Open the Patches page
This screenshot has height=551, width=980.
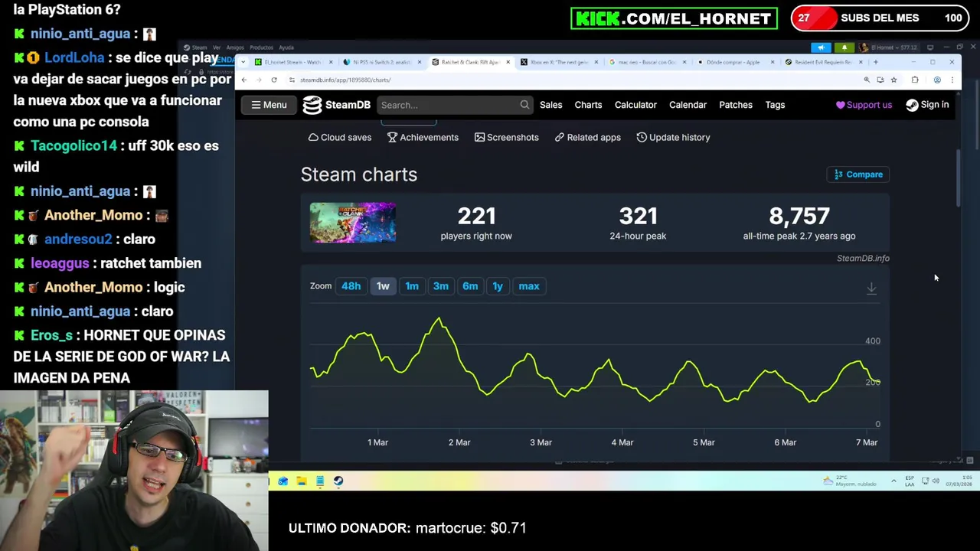(x=736, y=105)
